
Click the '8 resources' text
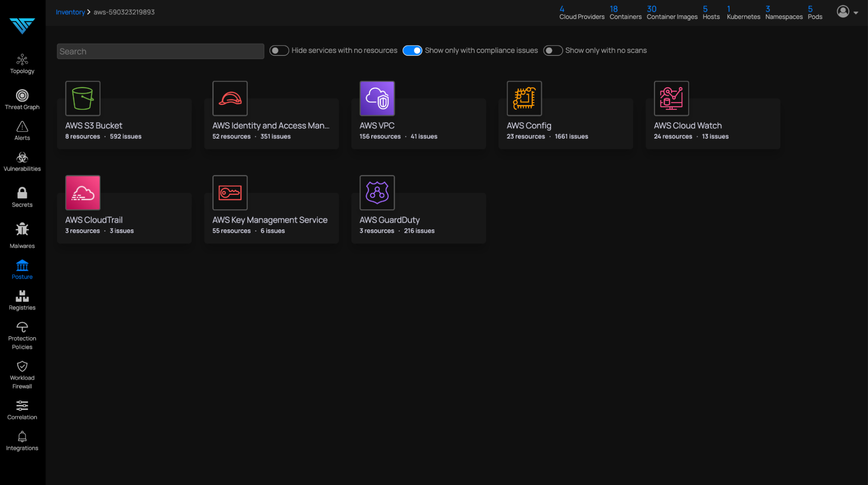click(83, 136)
